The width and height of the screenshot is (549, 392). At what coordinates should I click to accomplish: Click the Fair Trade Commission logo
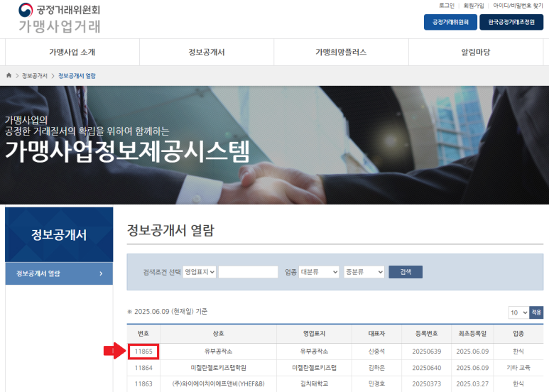60,18
